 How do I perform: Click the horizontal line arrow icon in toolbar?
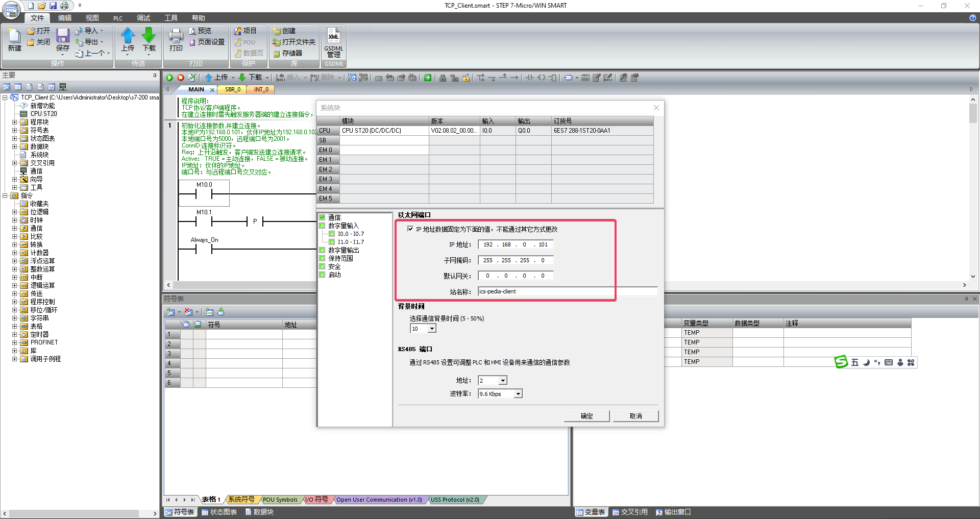pos(514,78)
